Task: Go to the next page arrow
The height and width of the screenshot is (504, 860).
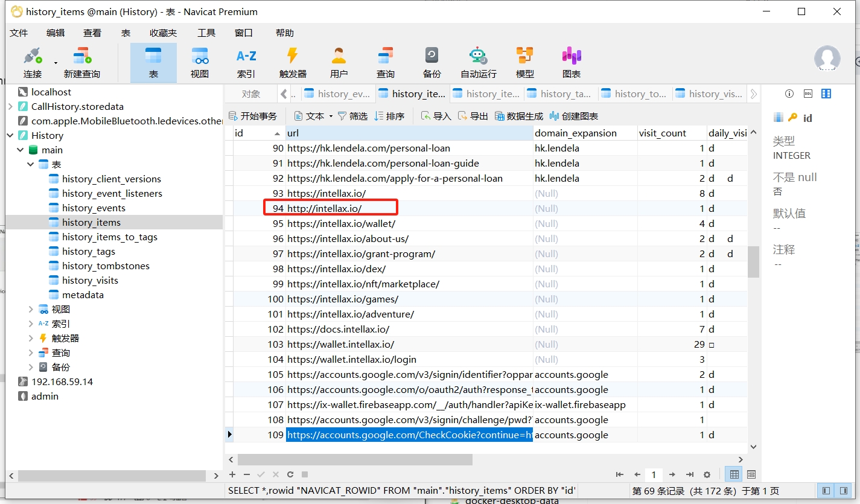Action: 672,475
